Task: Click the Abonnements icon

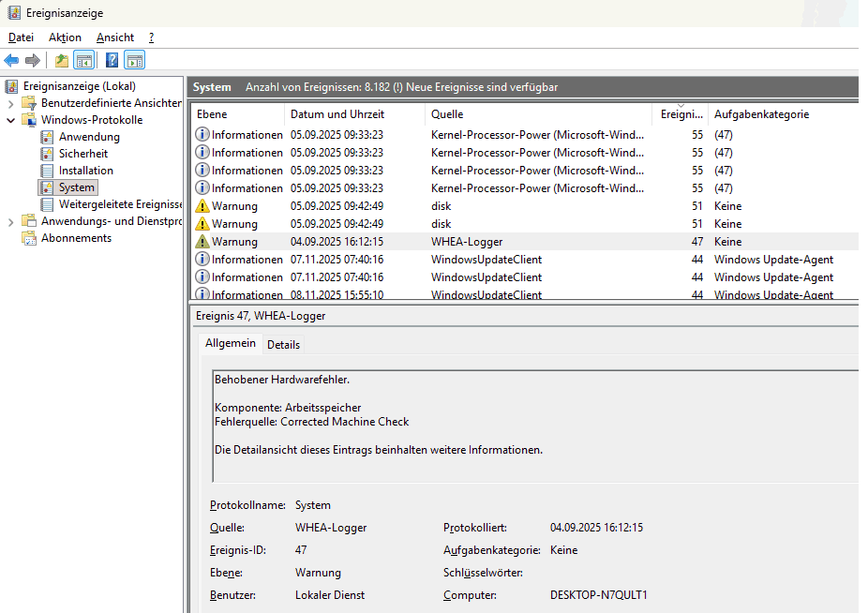Action: pyautogui.click(x=29, y=238)
